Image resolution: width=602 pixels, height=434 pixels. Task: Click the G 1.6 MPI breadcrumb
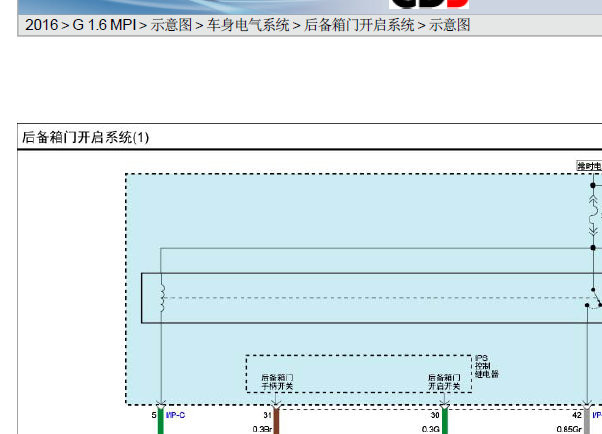104,25
